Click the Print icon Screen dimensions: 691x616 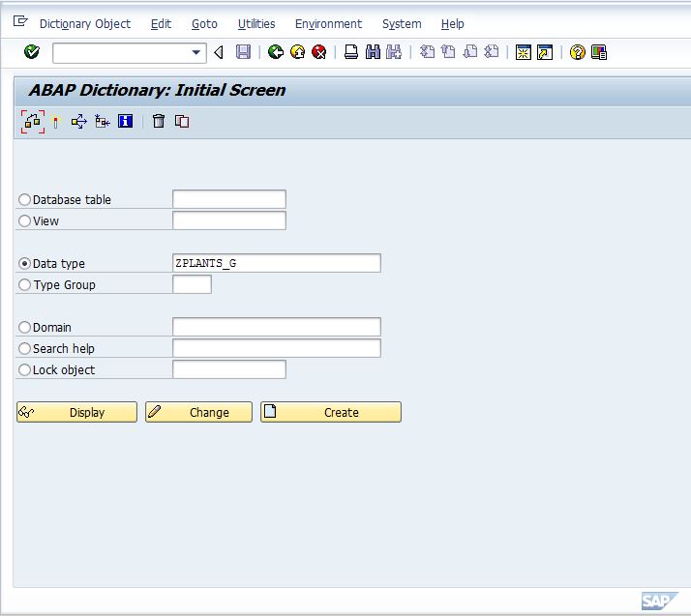point(350,52)
